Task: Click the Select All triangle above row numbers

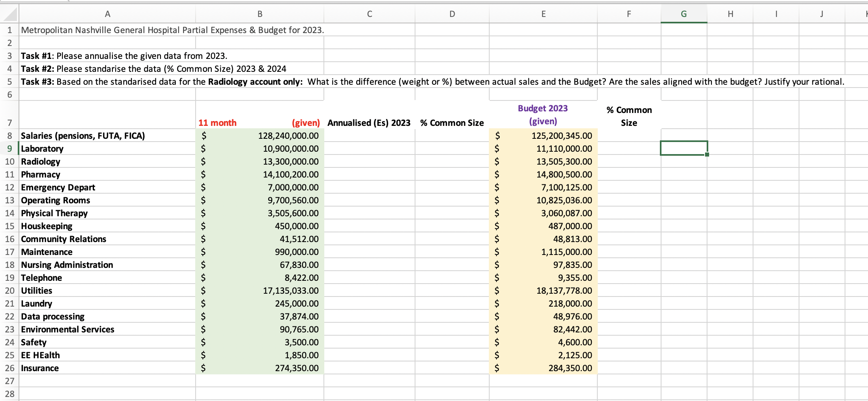Action: [10, 13]
